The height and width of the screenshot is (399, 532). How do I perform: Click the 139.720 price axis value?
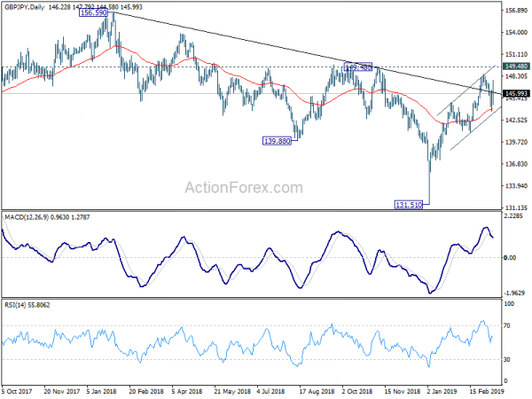point(516,142)
